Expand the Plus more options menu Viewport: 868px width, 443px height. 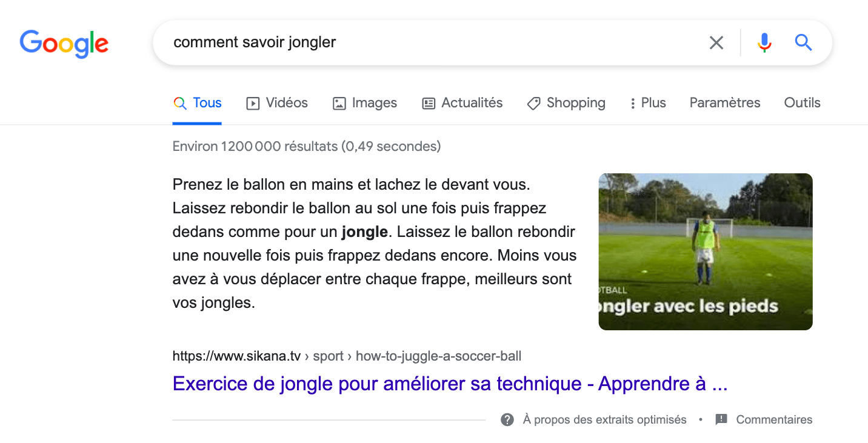click(x=647, y=103)
